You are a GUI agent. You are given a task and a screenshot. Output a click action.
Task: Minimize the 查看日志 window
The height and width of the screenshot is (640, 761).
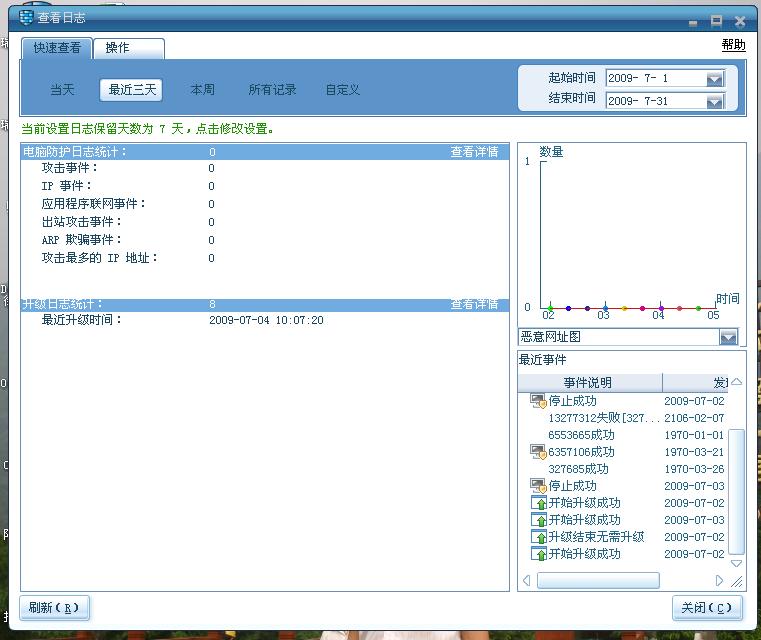pyautogui.click(x=693, y=22)
